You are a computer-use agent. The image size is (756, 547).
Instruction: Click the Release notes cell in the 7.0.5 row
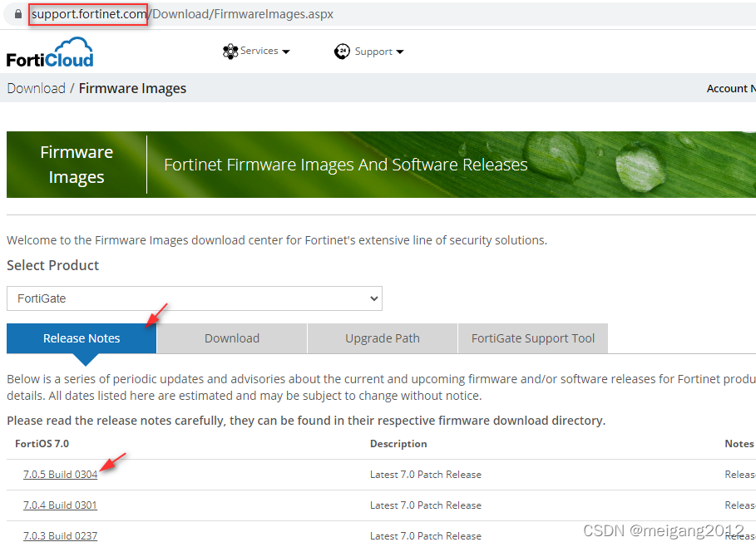(740, 474)
